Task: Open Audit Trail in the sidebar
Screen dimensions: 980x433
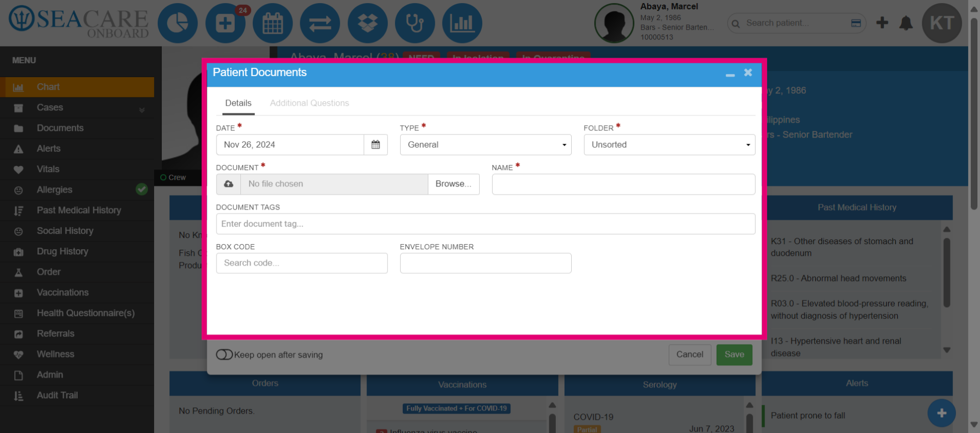Action: tap(77, 395)
